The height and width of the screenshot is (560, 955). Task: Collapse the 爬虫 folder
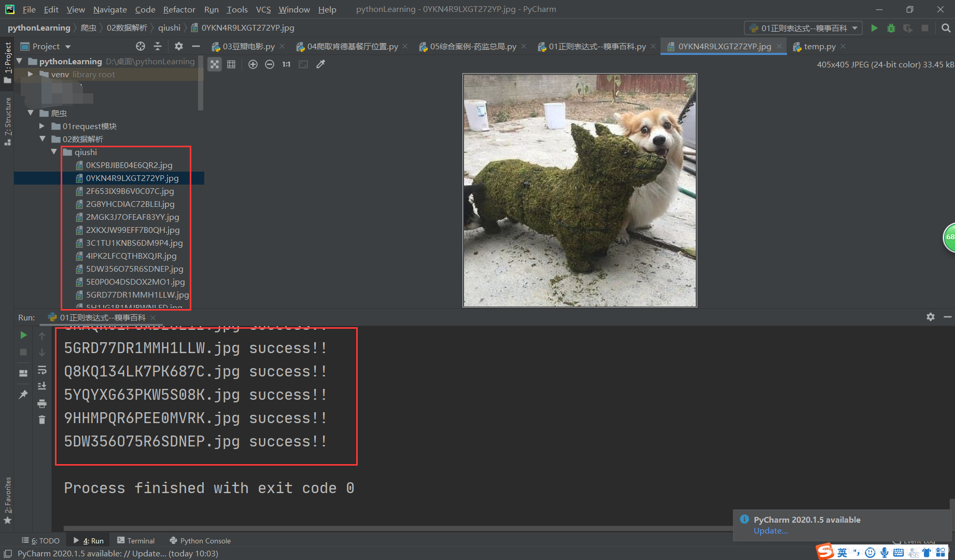(31, 113)
